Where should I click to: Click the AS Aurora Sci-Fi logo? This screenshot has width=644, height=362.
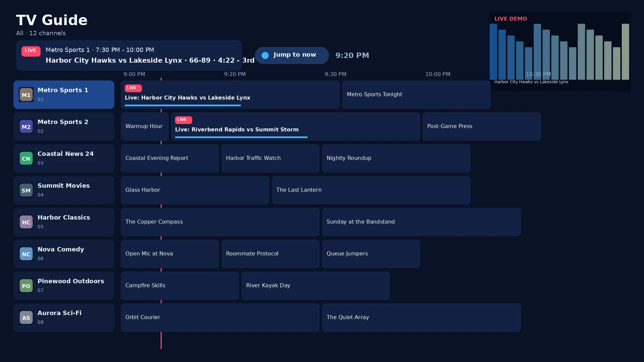coord(26,317)
